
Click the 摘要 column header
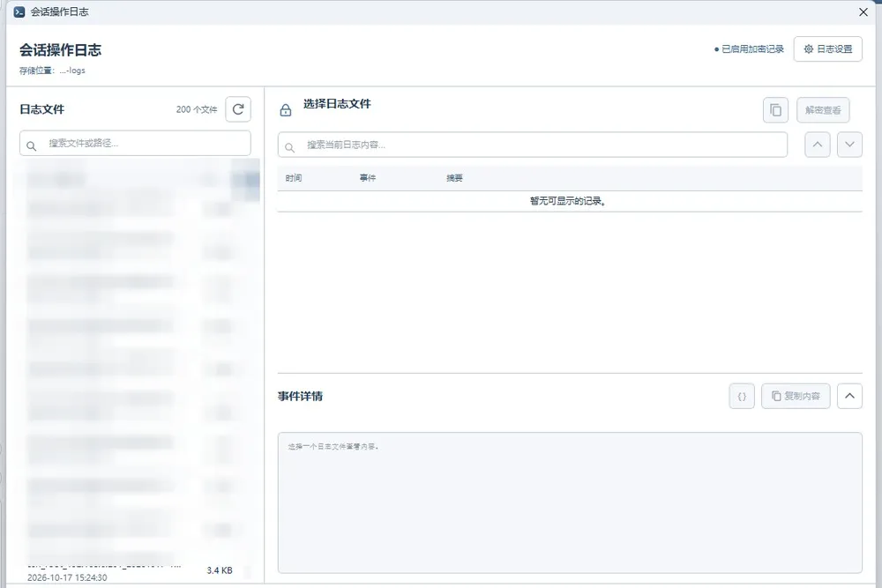point(454,178)
